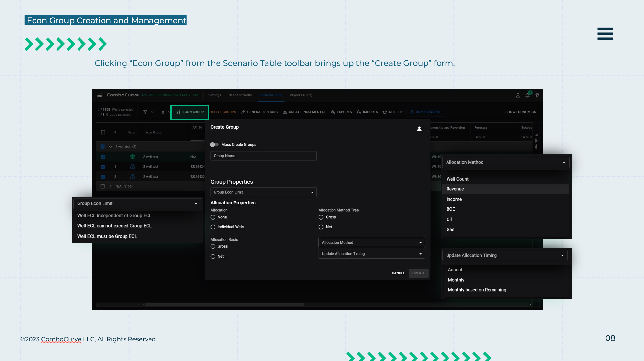Click the slide's large hamburger menu icon
The image size is (644, 361).
click(605, 34)
